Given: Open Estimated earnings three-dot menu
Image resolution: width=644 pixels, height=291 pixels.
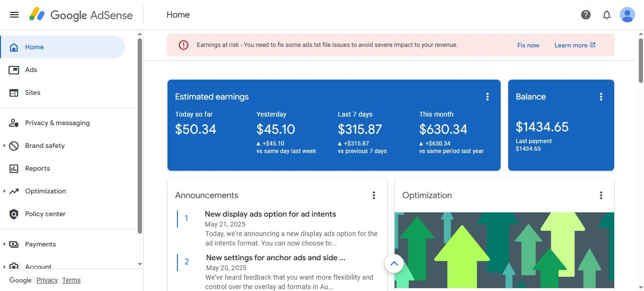Looking at the screenshot, I should click(x=487, y=97).
